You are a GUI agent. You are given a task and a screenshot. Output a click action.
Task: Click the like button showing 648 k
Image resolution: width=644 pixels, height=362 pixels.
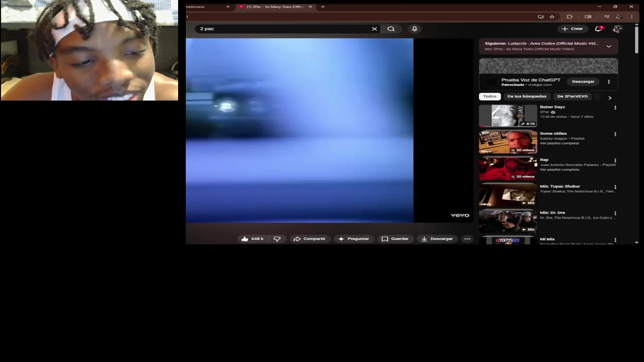click(x=253, y=239)
